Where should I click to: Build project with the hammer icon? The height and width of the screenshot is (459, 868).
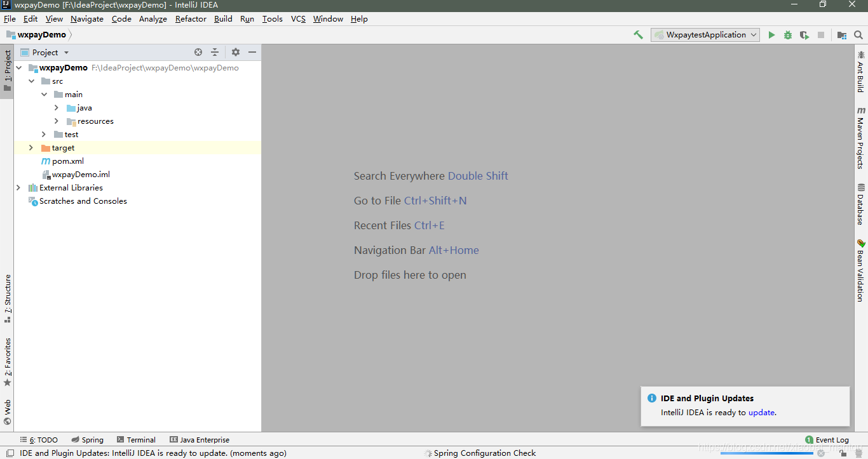638,35
